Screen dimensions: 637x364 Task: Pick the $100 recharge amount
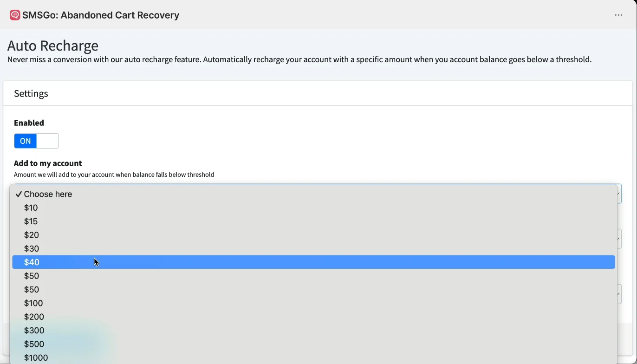[314, 303]
